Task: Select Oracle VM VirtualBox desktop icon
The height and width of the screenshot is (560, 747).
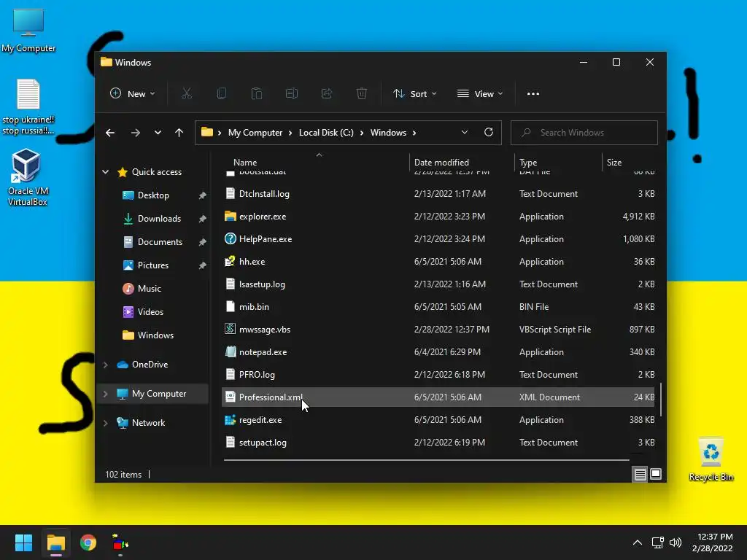Action: 27,177
